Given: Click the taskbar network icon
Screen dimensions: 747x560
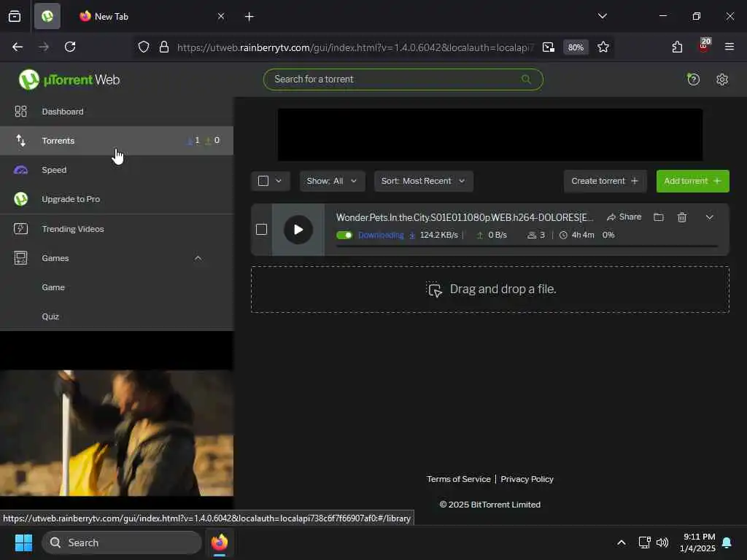Looking at the screenshot, I should tap(644, 542).
